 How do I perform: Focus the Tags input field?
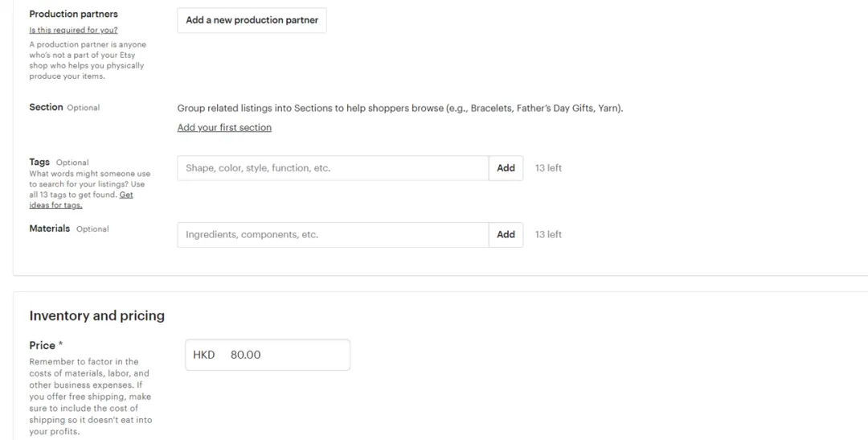332,168
